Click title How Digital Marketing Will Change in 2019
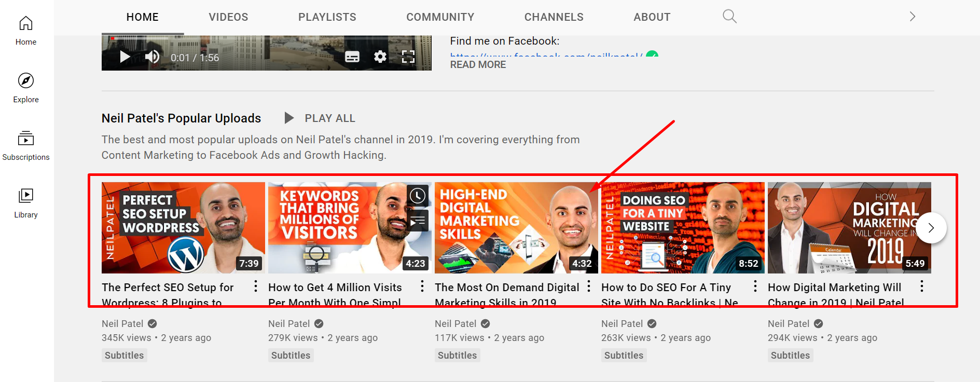Image resolution: width=980 pixels, height=382 pixels. tap(836, 295)
